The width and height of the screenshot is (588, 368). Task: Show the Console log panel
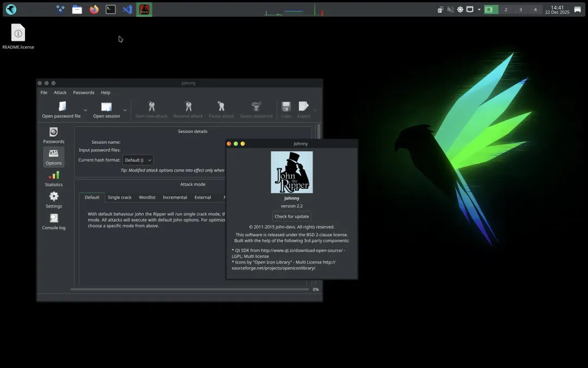click(x=53, y=222)
